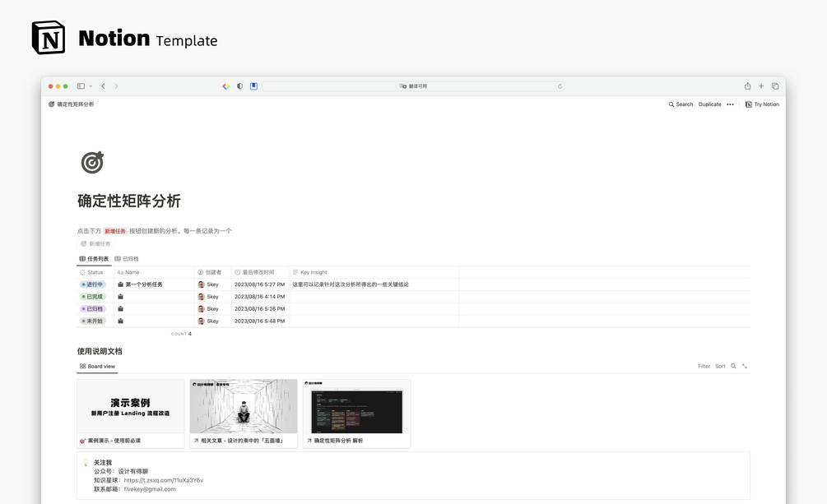This screenshot has height=504, width=827.
Task: Click the target page icon above title
Action: tap(92, 162)
